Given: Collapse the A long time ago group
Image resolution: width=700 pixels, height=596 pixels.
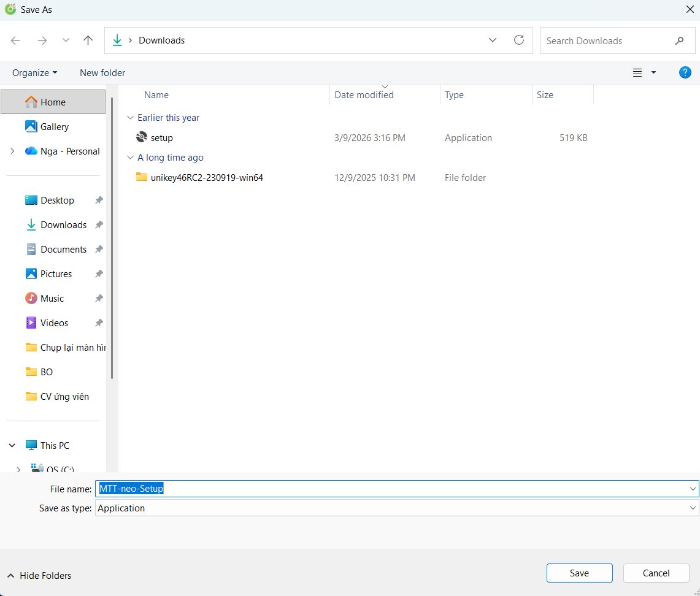Looking at the screenshot, I should pos(130,158).
